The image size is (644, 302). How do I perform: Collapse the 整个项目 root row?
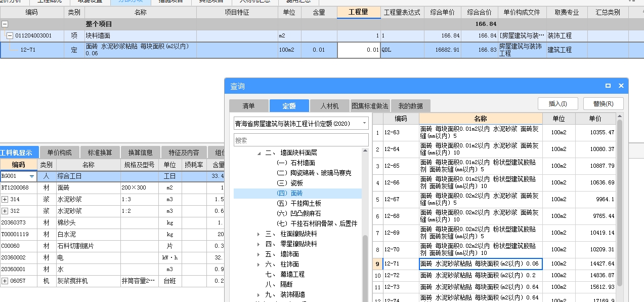[5, 24]
